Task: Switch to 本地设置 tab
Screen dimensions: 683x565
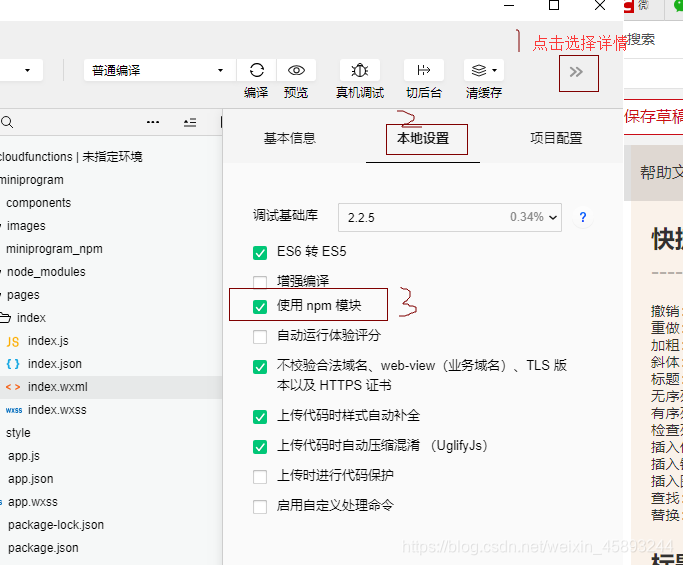Action: [423, 138]
